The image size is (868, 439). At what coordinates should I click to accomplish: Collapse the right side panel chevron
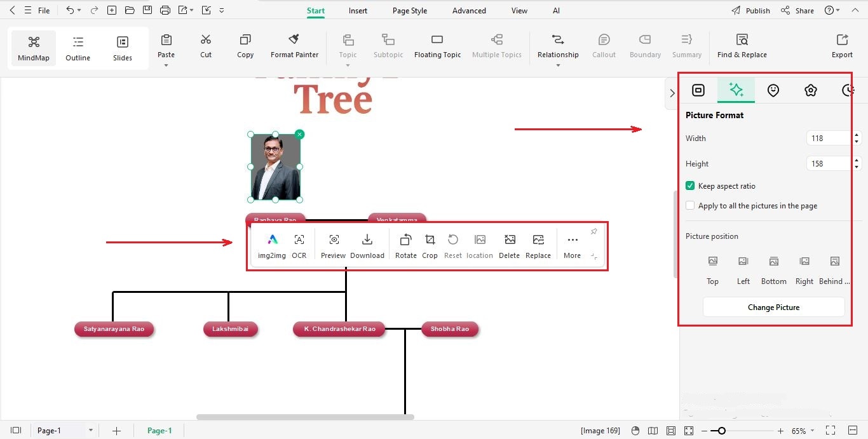click(672, 93)
